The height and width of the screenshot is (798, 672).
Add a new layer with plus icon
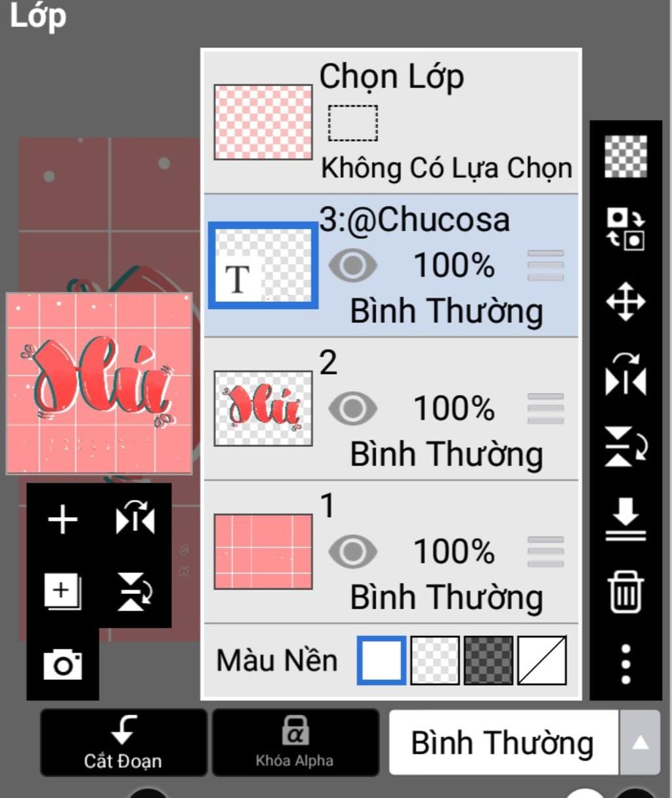[x=63, y=520]
